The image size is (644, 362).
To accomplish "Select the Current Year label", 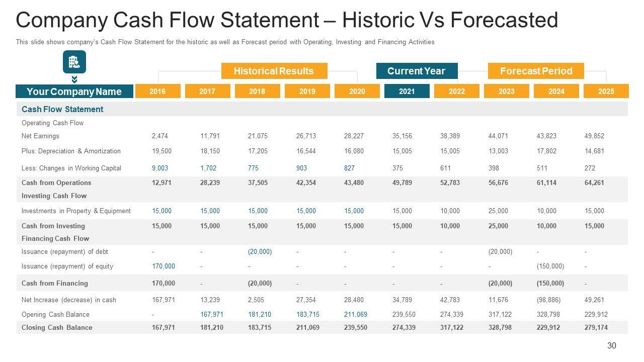I will point(417,71).
